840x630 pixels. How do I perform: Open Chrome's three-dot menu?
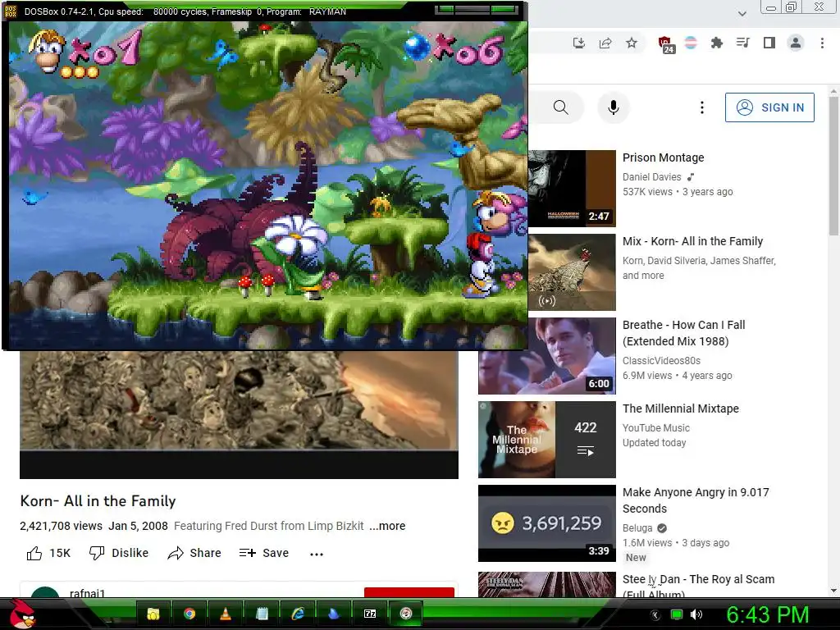(x=822, y=43)
